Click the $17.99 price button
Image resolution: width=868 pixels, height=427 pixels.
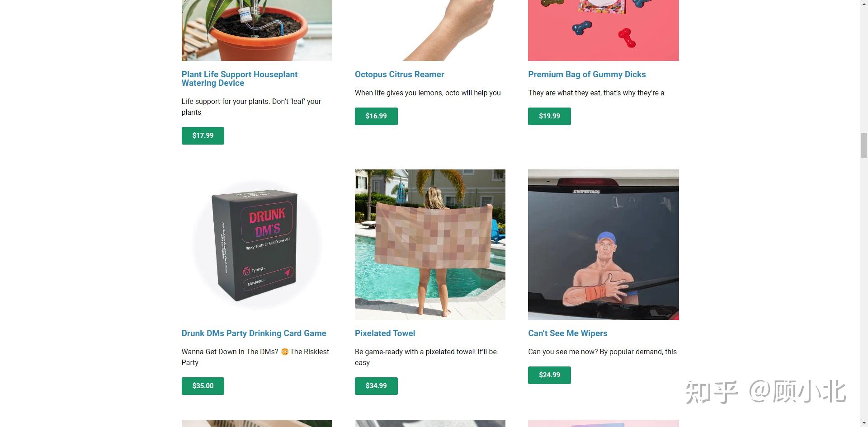[203, 136]
